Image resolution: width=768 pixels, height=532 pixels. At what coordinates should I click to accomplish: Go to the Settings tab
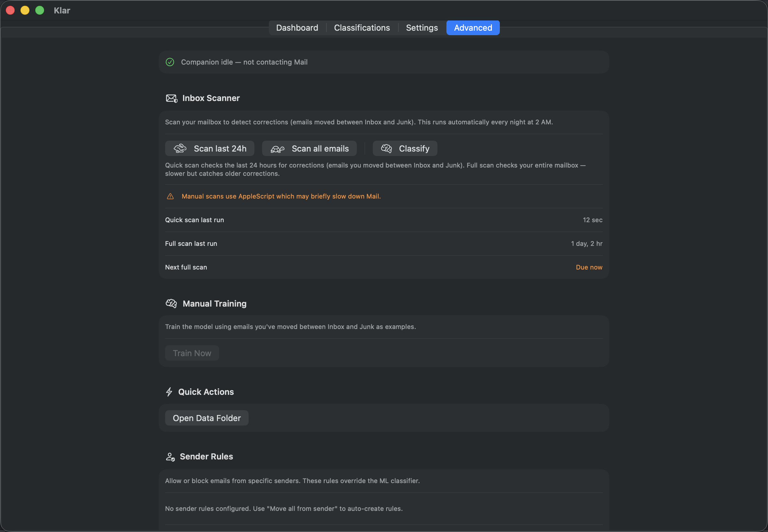click(x=422, y=28)
